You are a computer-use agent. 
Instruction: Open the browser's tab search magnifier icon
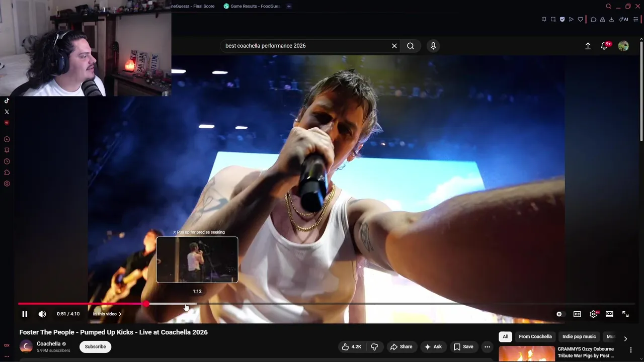click(x=608, y=6)
